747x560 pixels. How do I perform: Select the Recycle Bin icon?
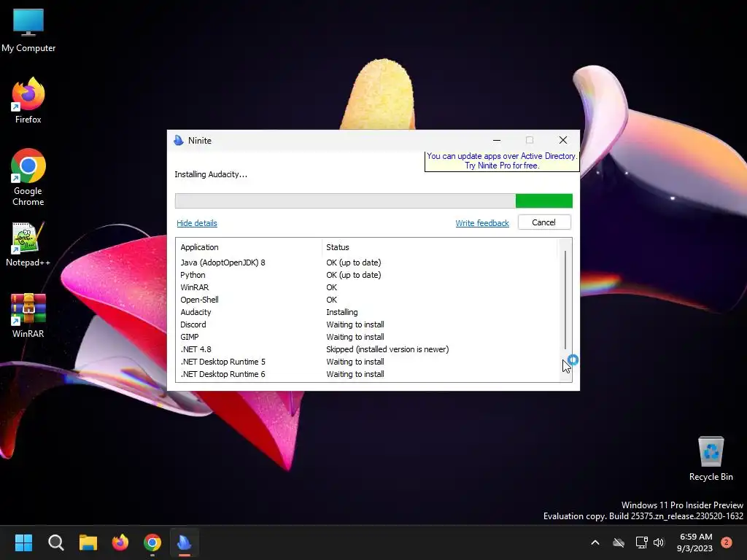[711, 459]
